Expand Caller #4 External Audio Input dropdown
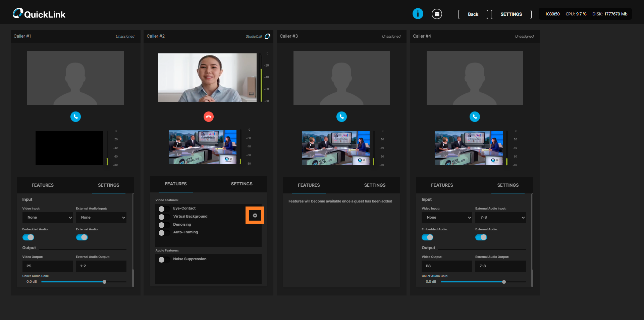Screen dimensions: 644x320 [x=500, y=218]
